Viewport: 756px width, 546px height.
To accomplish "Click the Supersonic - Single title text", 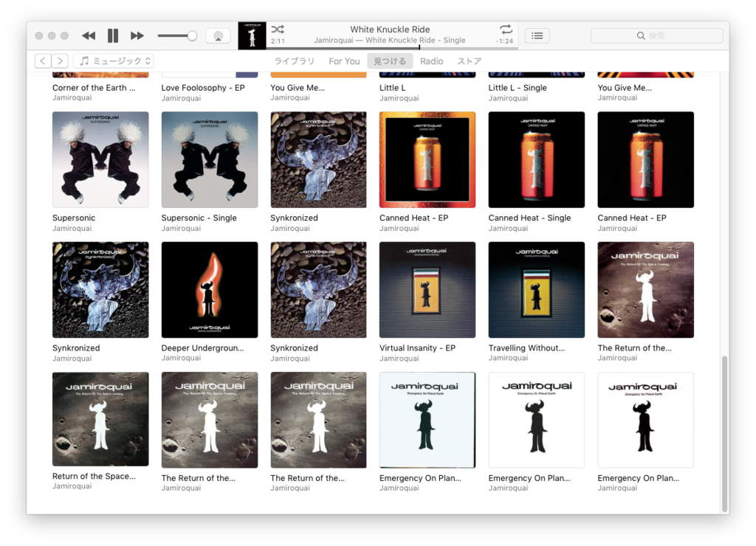I will point(199,218).
